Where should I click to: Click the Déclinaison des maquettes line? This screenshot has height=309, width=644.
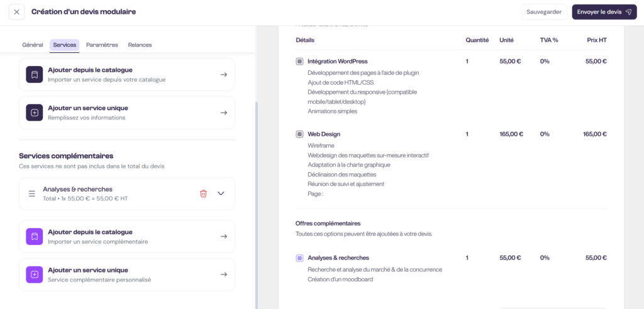[x=341, y=175]
